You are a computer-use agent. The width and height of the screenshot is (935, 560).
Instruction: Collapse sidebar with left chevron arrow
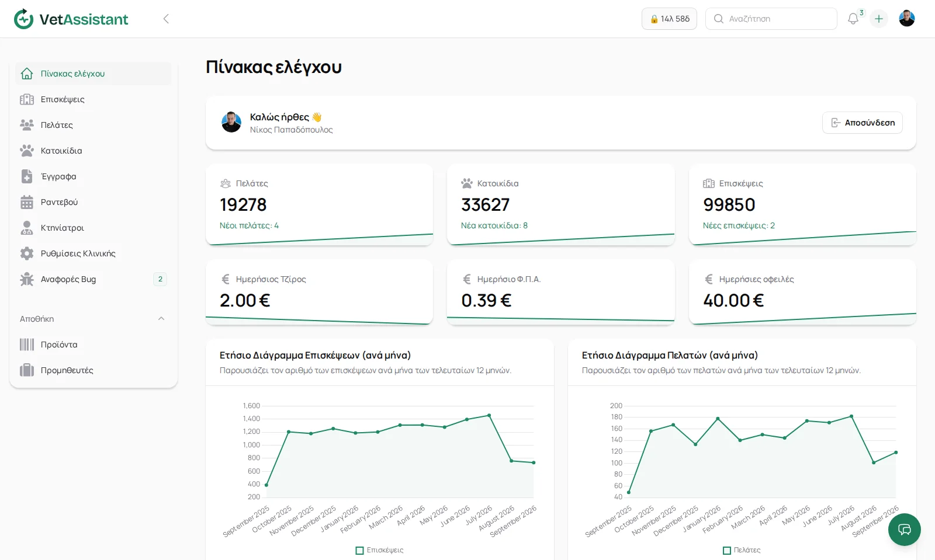(166, 19)
